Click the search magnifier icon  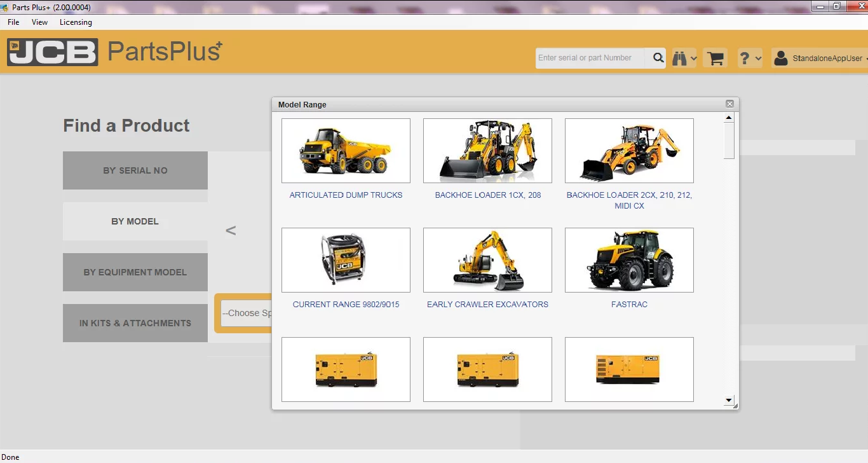point(656,57)
